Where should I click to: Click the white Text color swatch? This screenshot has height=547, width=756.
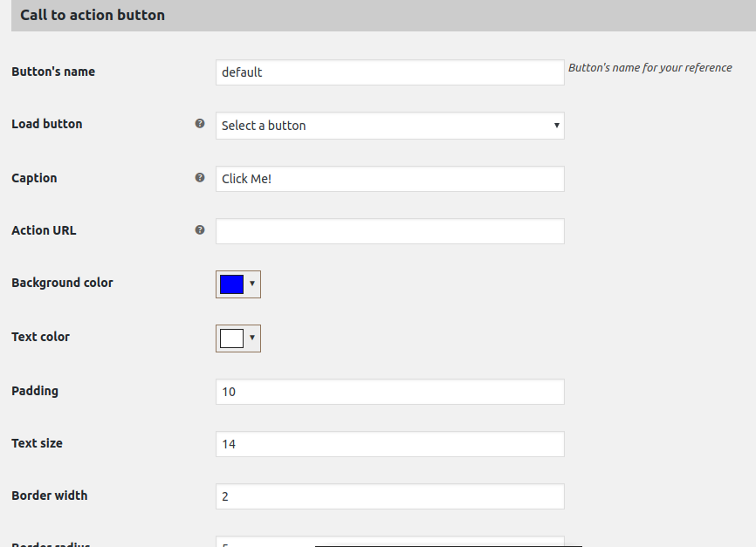tap(231, 338)
